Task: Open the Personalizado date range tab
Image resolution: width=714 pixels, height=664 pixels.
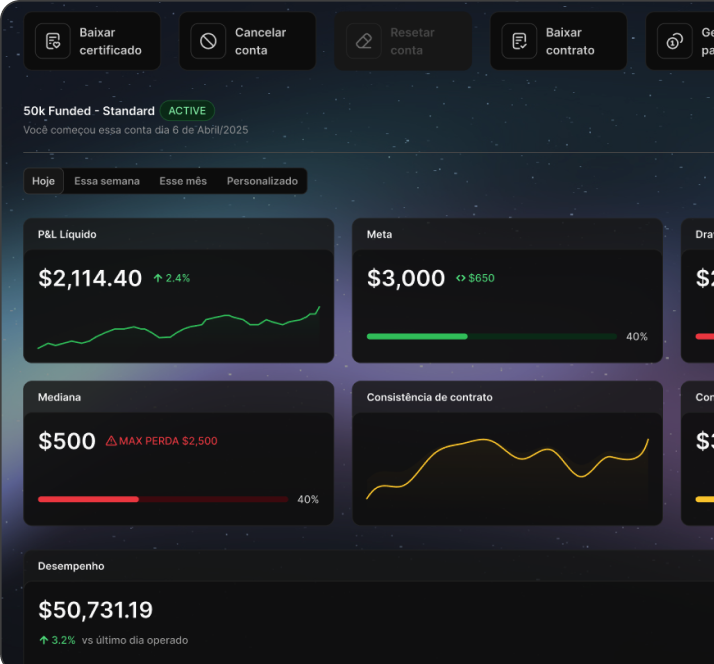Action: (262, 181)
